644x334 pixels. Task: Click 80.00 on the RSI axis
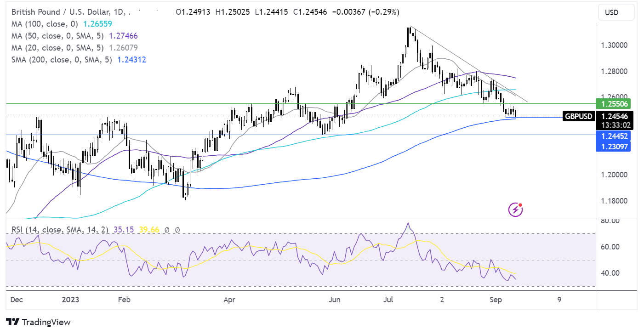click(x=610, y=221)
